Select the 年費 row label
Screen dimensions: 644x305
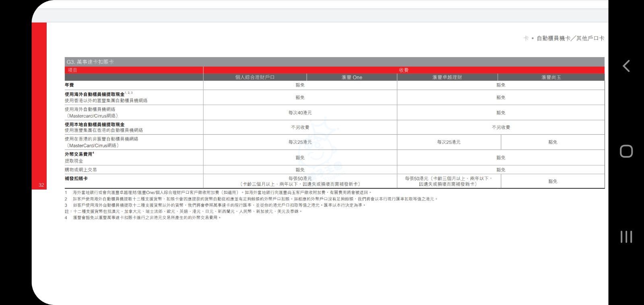coord(69,85)
